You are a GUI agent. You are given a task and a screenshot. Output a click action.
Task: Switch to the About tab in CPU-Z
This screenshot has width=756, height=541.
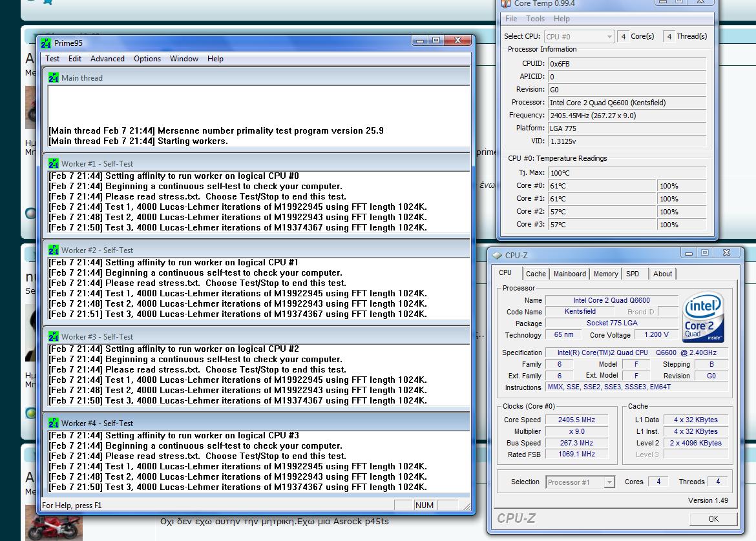(662, 274)
